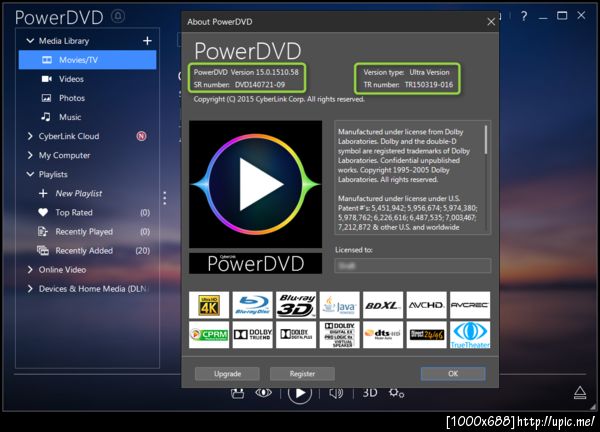Screen dimensions: 600x432
Task: Open the Recently Added playlist
Action: (x=84, y=251)
